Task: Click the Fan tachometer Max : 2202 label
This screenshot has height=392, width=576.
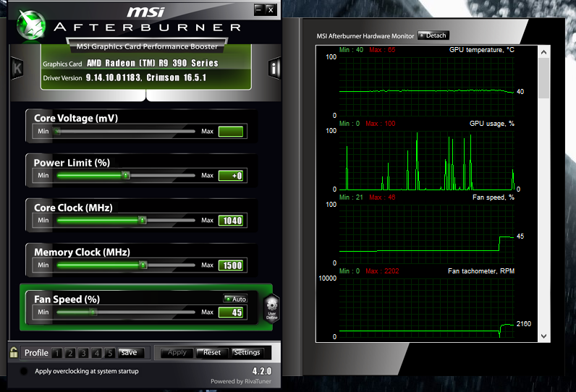Action: (382, 271)
